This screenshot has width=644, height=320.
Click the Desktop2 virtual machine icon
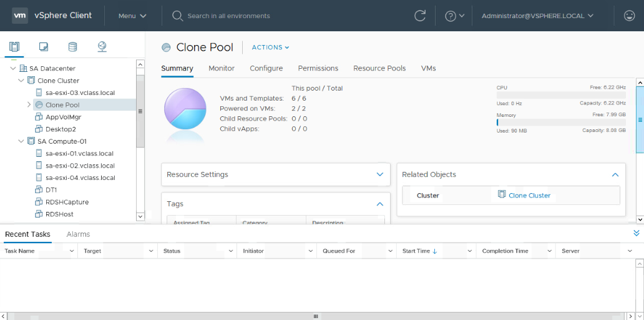click(39, 129)
